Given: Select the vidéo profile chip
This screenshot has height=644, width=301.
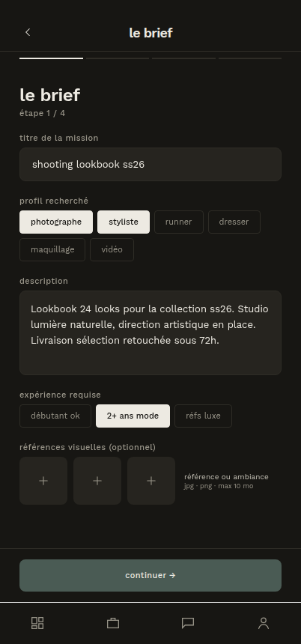Looking at the screenshot, I should [x=112, y=249].
